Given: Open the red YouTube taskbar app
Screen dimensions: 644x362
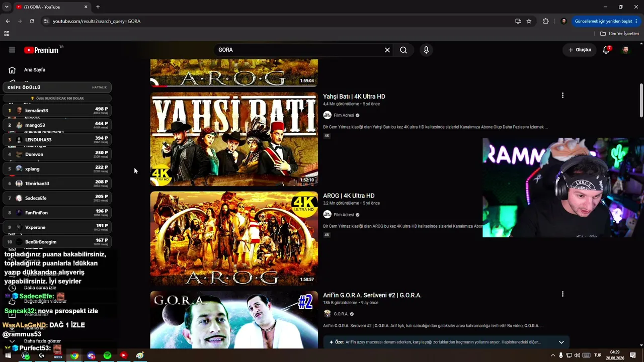Looking at the screenshot, I should 123,355.
